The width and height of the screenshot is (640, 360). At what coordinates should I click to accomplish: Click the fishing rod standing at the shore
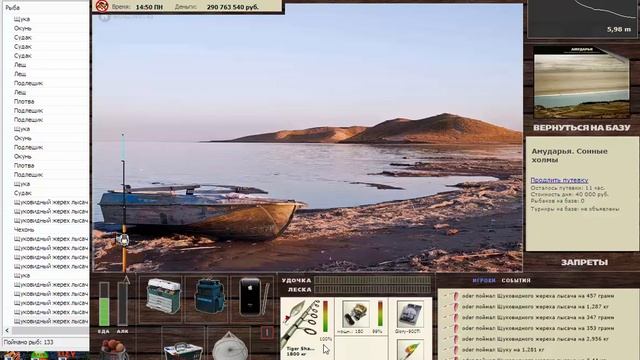click(x=123, y=202)
